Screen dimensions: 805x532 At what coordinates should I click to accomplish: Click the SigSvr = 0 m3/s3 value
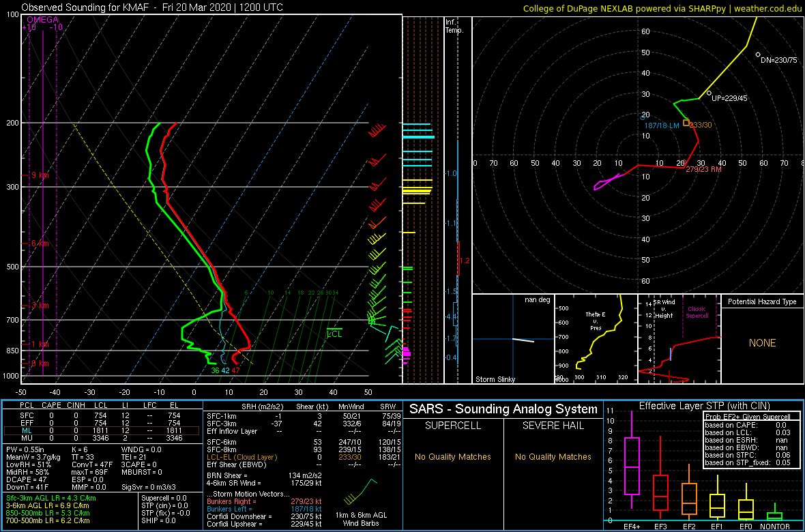149,486
